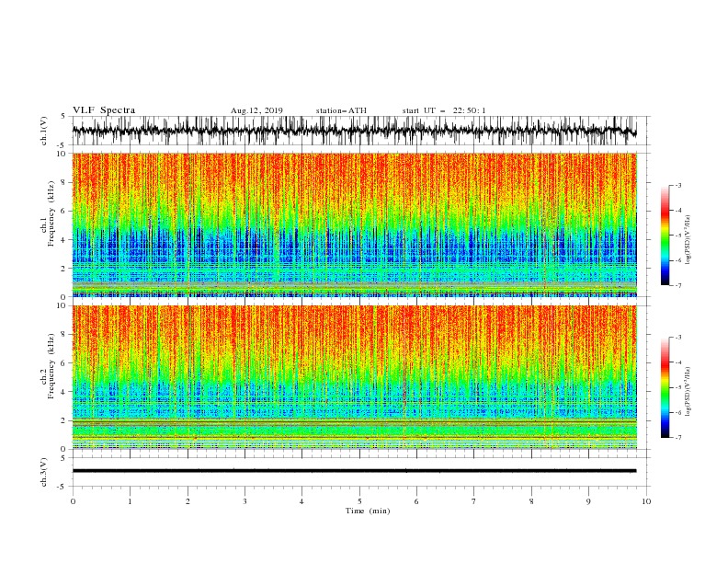Click the "5" tick on the ch.1(V) axis
The image size is (728, 563).
[x=63, y=116]
